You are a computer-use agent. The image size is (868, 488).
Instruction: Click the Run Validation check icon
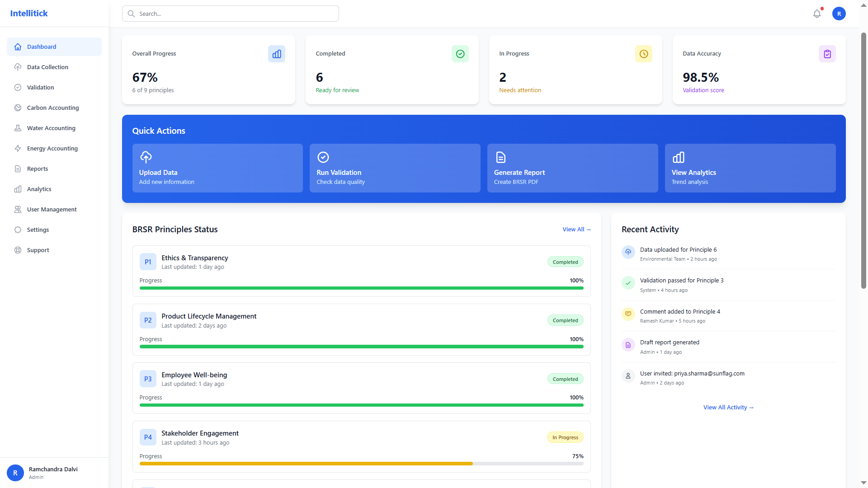(x=323, y=157)
